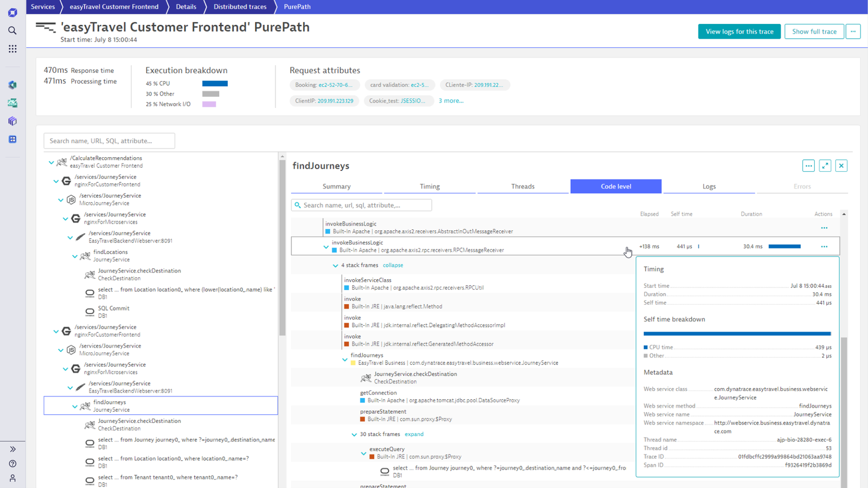Click the Details breadcrumb
The width and height of the screenshot is (868, 488).
pyautogui.click(x=186, y=7)
